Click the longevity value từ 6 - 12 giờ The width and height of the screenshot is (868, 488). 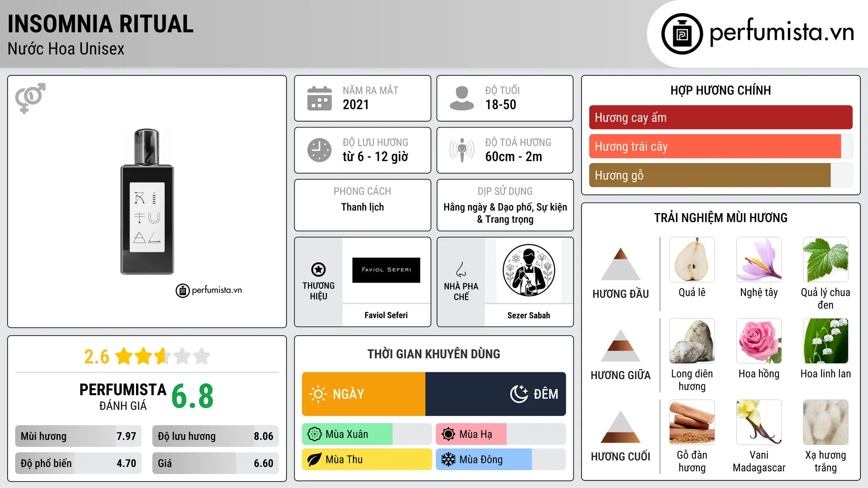[x=376, y=157]
